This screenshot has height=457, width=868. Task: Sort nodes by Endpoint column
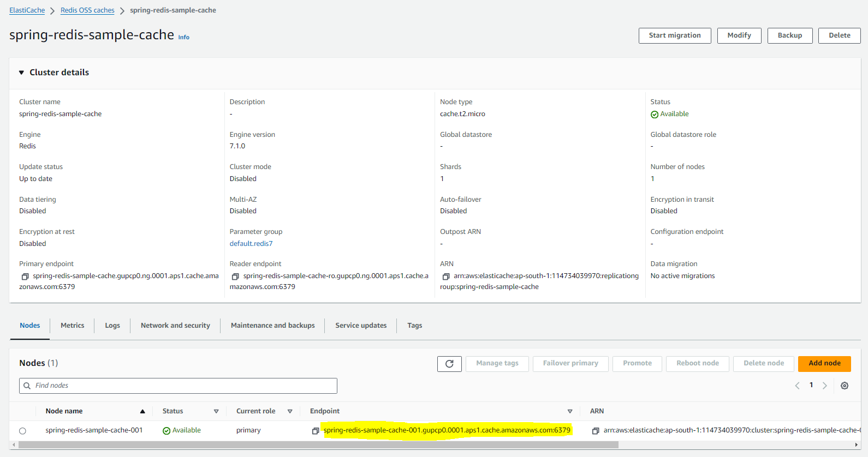[570, 411]
